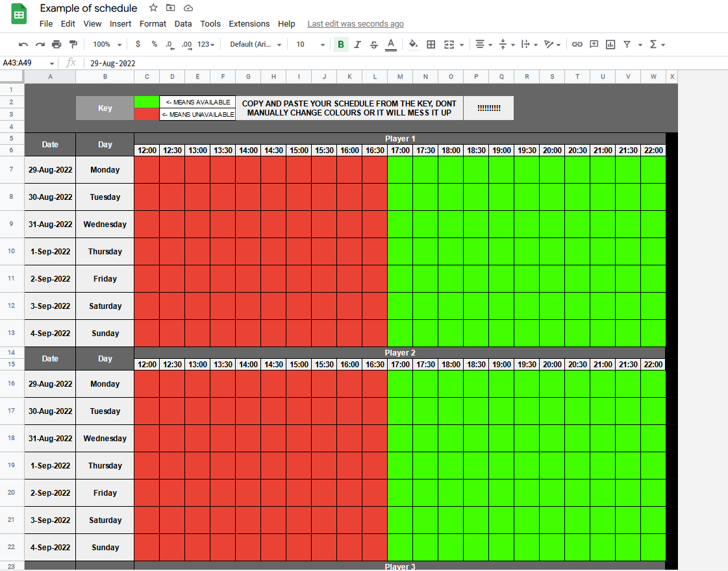Open name box dropdown arrow
Viewport: 728px width, 571px height.
(x=51, y=64)
